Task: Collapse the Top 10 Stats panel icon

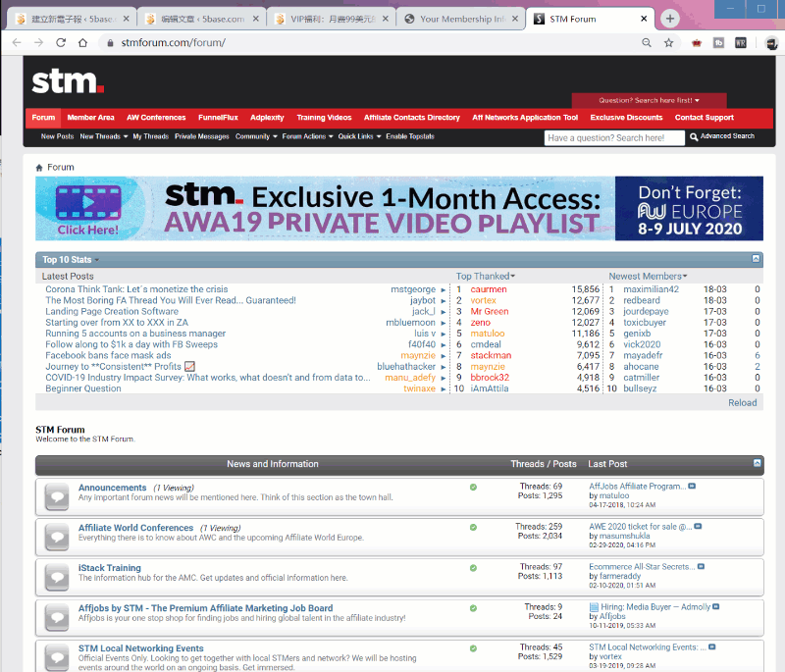Action: (x=756, y=259)
